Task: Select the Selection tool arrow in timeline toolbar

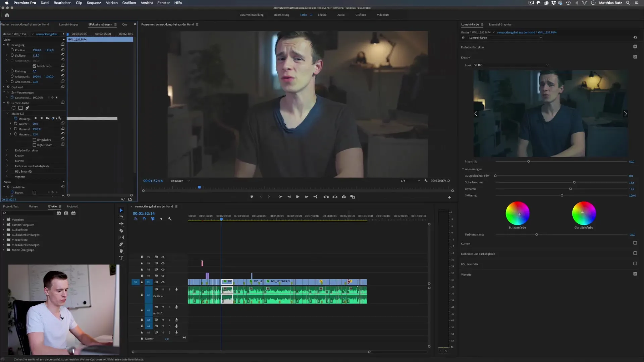Action: point(121,210)
